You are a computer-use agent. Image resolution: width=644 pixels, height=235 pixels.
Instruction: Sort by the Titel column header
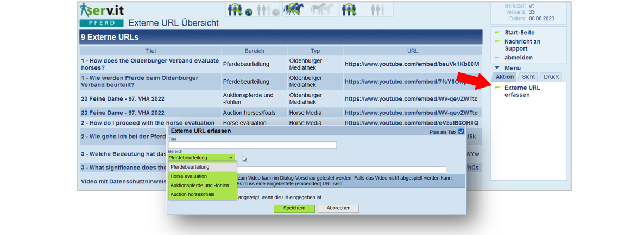click(150, 51)
